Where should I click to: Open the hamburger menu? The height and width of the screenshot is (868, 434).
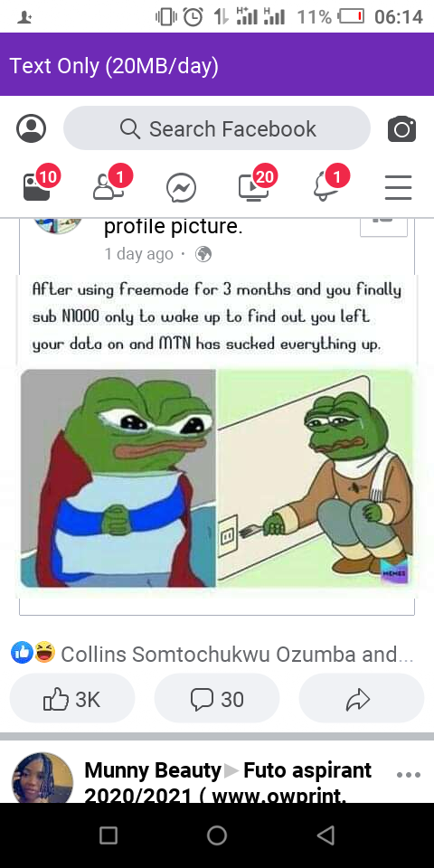[x=399, y=187]
